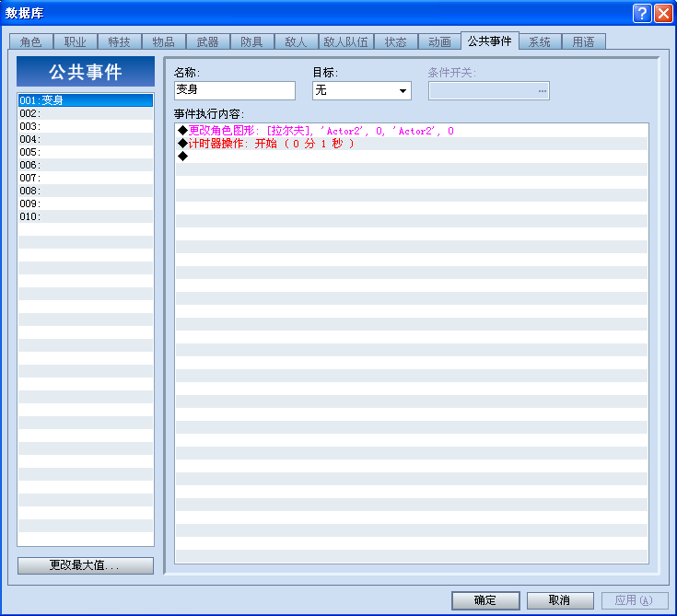
Task: Click the 名称 input field containing 变身
Action: pos(235,90)
